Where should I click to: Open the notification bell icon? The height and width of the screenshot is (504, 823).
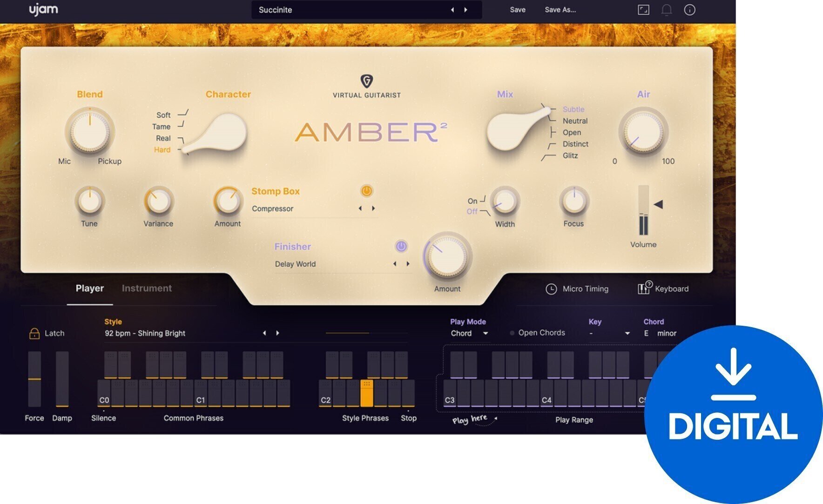coord(667,9)
